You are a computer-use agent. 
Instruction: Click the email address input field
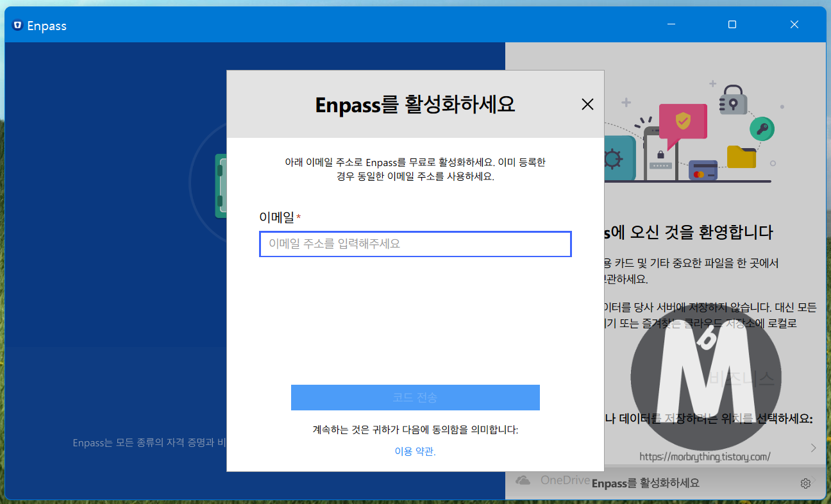pyautogui.click(x=415, y=244)
